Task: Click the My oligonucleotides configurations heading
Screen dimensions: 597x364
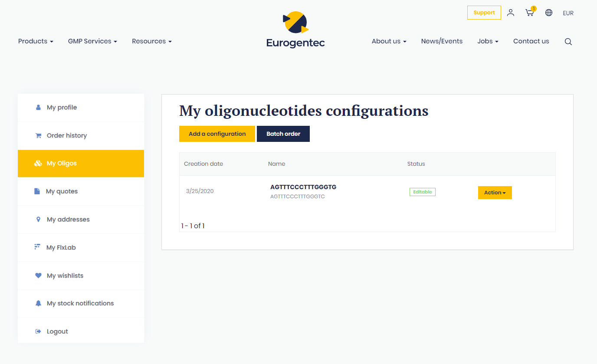Action: (304, 111)
